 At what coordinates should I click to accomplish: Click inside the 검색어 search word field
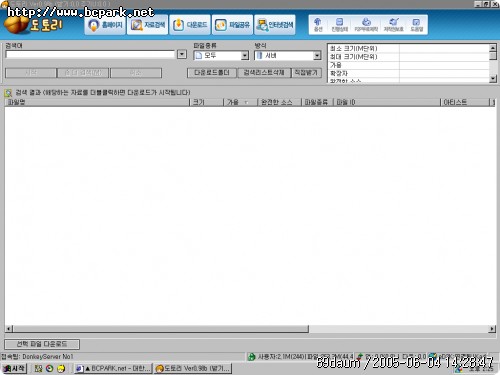coord(90,54)
